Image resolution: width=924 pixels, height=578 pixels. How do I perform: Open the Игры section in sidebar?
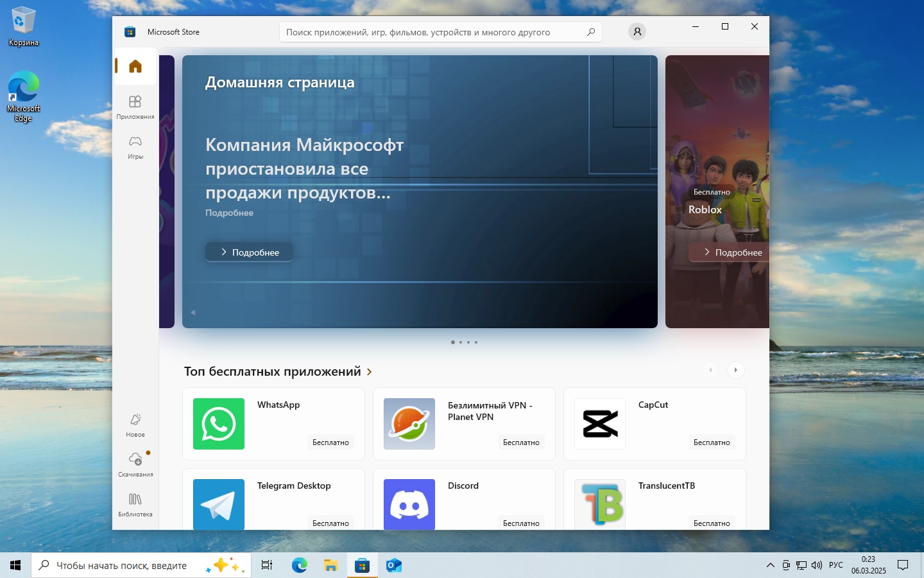(135, 146)
